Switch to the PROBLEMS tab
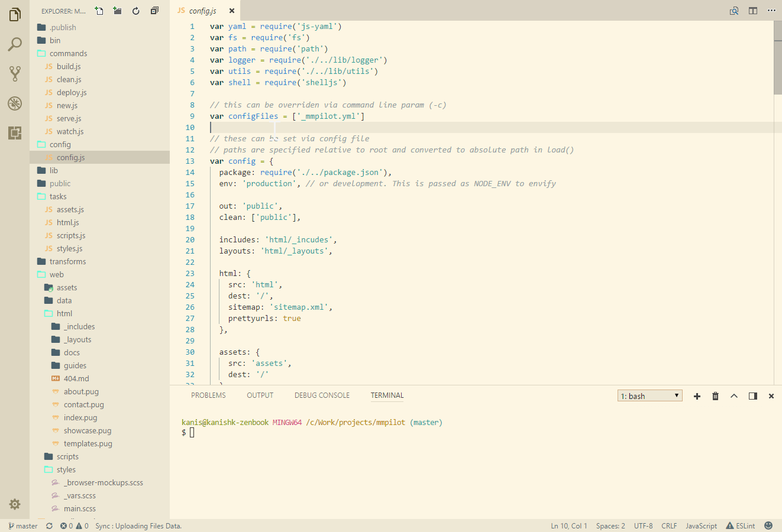Viewport: 782px width, 532px height. (208, 395)
